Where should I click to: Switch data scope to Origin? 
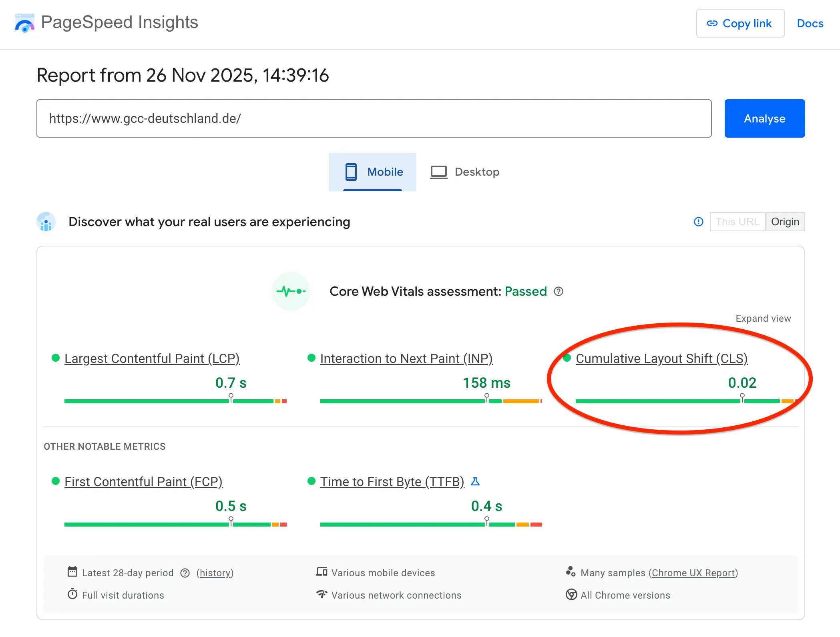(x=785, y=222)
